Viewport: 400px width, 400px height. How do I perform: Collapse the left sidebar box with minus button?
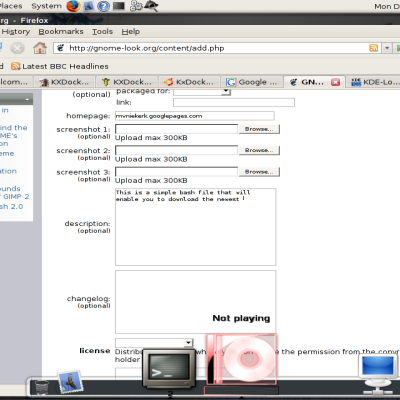tap(27, 99)
